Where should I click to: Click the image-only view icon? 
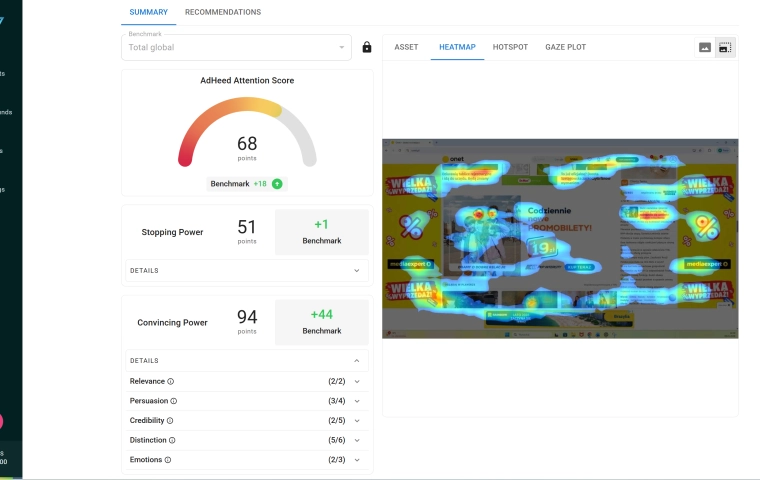coord(705,47)
